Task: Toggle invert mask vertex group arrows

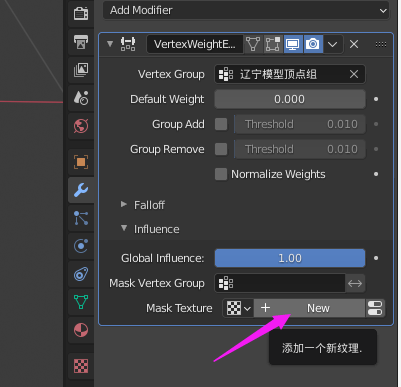Action: tap(355, 283)
